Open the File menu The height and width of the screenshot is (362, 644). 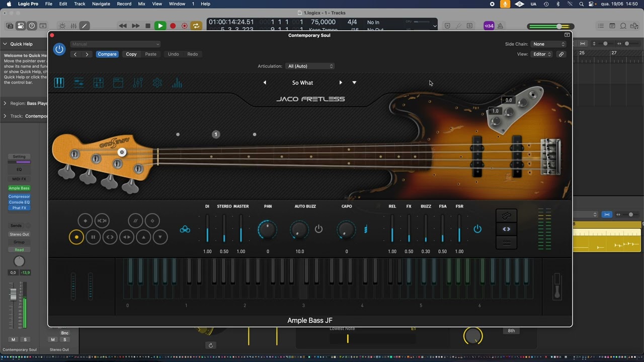coord(49,4)
